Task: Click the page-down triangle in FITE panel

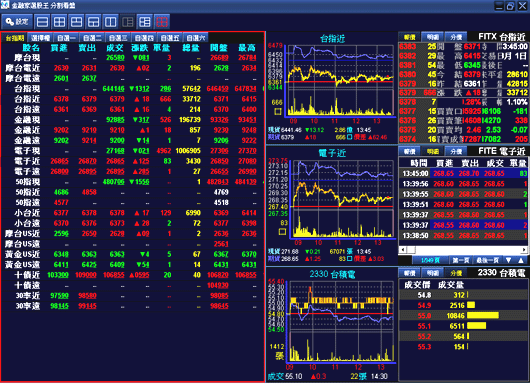Action: [508, 260]
